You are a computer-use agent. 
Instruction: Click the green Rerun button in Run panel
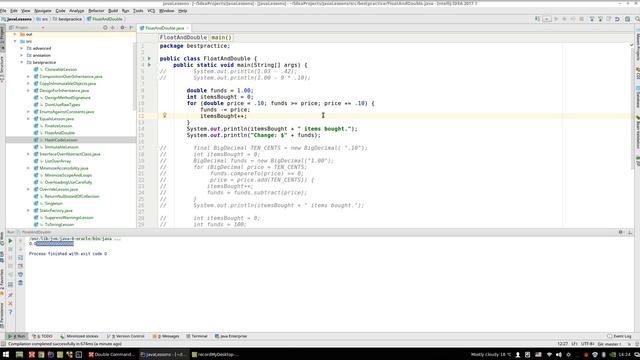(10, 241)
